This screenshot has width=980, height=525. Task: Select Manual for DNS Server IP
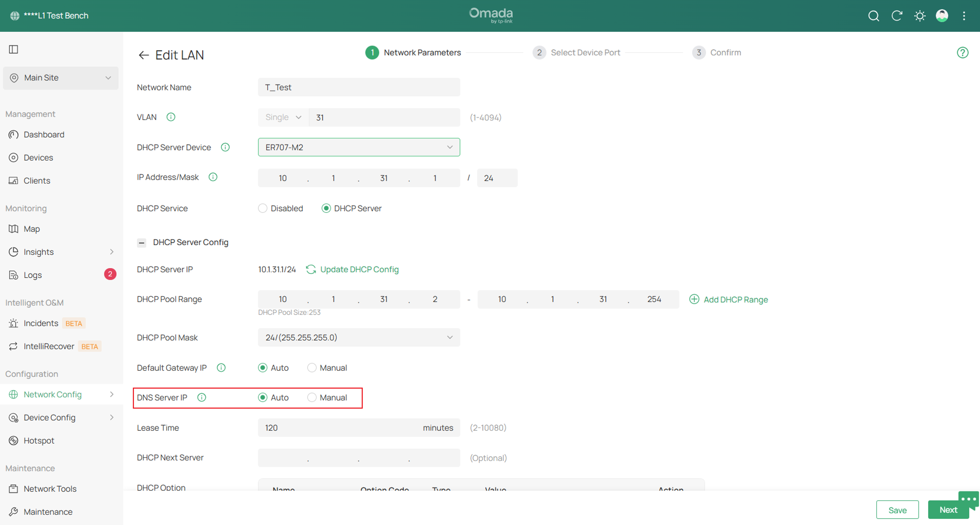pyautogui.click(x=312, y=397)
